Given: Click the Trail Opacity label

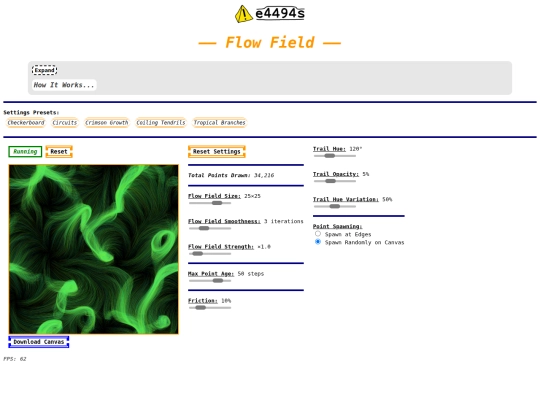Looking at the screenshot, I should pyautogui.click(x=336, y=174).
